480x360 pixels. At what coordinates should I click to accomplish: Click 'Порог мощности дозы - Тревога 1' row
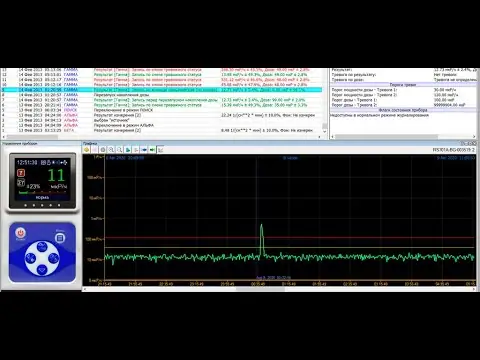click(403, 90)
